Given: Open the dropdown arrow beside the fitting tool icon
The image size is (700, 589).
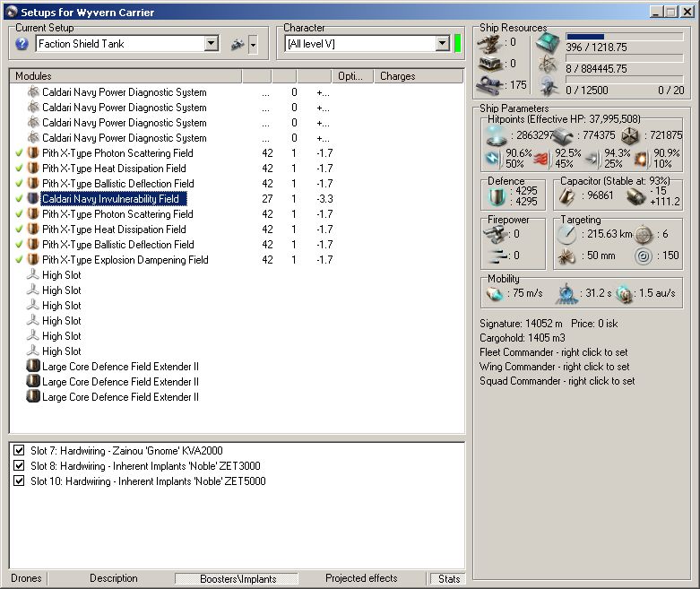Looking at the screenshot, I should (253, 44).
